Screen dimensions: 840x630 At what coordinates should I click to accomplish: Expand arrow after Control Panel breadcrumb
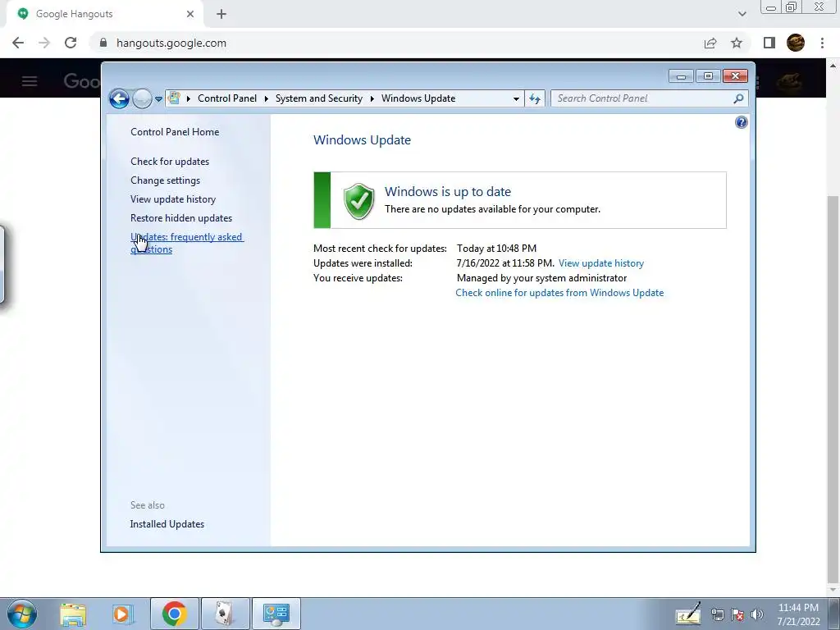point(267,98)
